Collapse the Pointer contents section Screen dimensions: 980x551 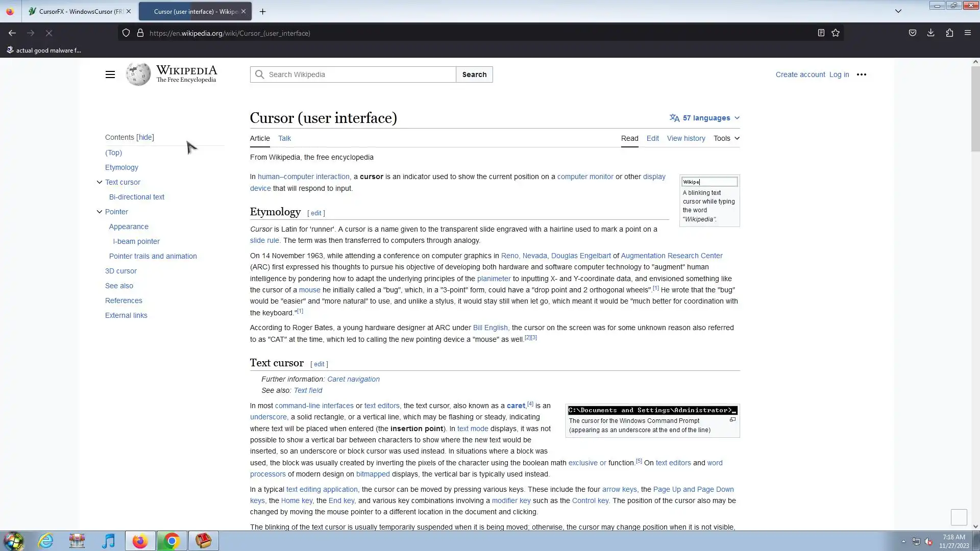pos(100,212)
